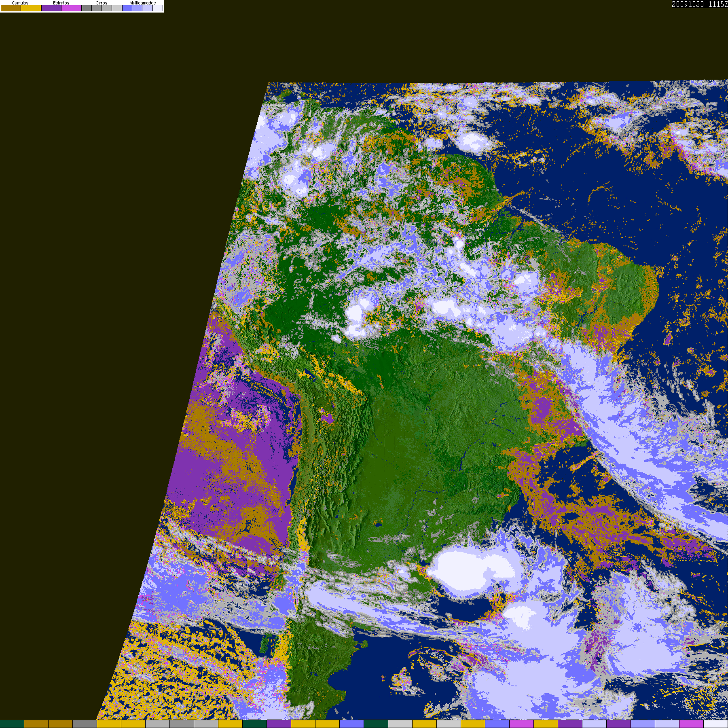This screenshot has height=728, width=728.
Task: Select the magenta Estratos swatch
Action: (71, 8)
